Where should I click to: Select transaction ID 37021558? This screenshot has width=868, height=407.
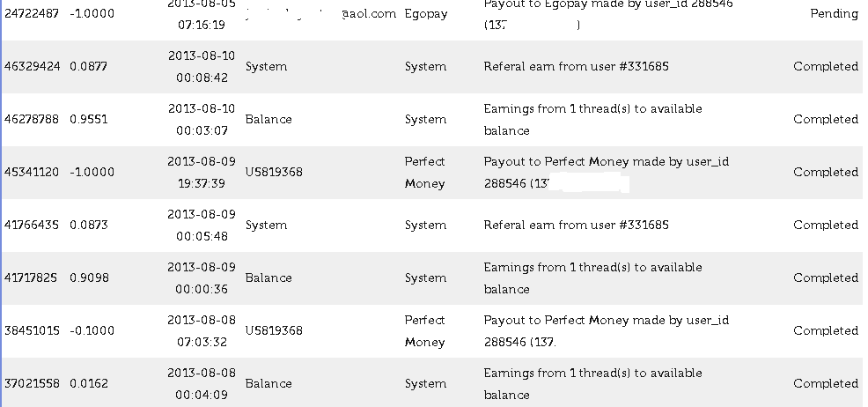(32, 384)
